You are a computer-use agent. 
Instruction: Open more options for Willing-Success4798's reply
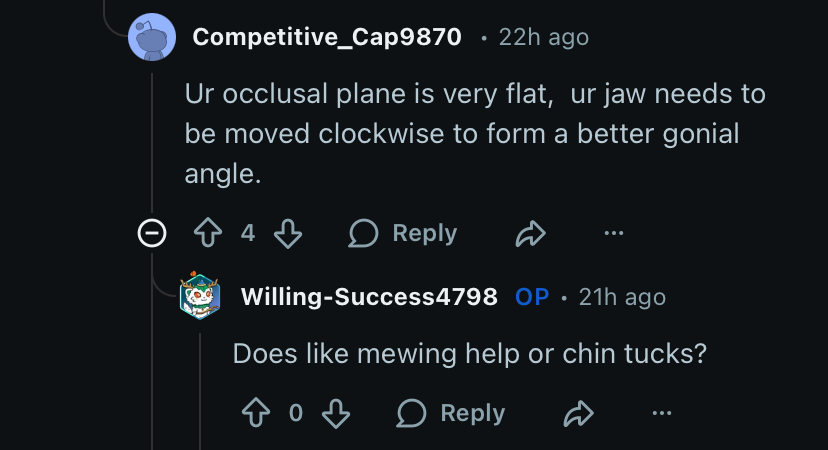pos(662,413)
